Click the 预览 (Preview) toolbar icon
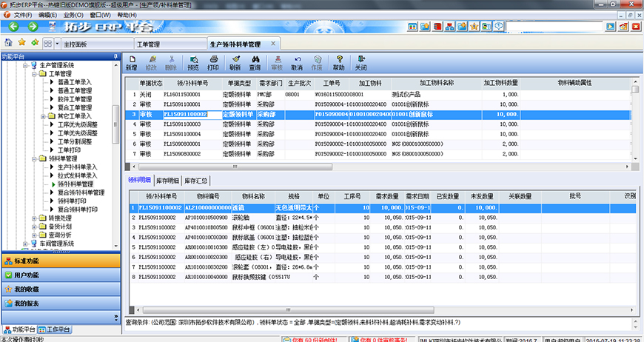Image resolution: width=644 pixels, height=342 pixels. coord(193,63)
